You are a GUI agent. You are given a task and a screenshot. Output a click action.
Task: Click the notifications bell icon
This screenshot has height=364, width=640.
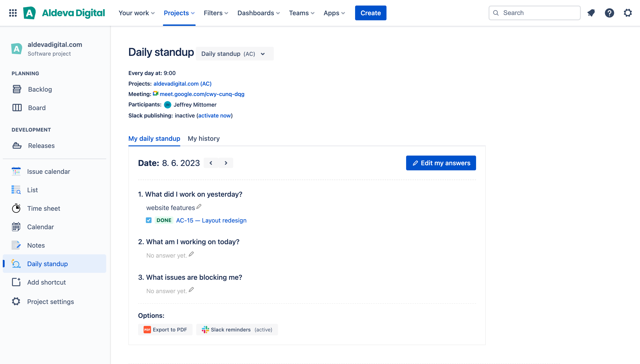[591, 13]
